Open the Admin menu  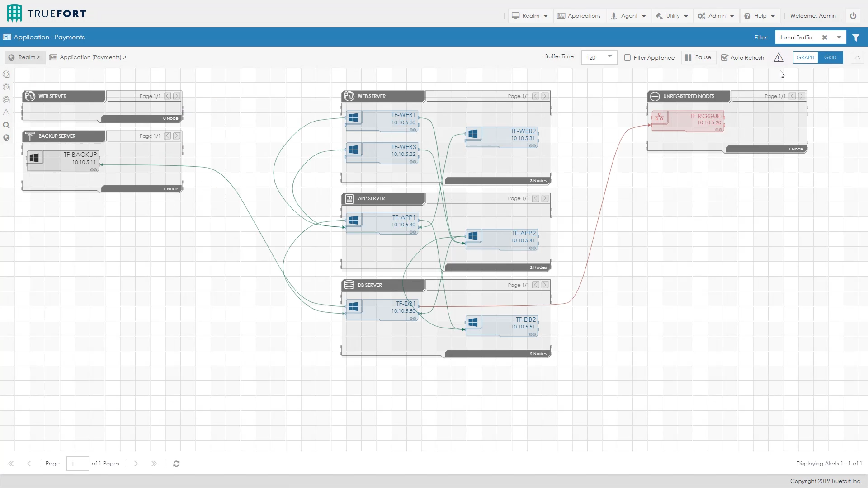point(716,16)
